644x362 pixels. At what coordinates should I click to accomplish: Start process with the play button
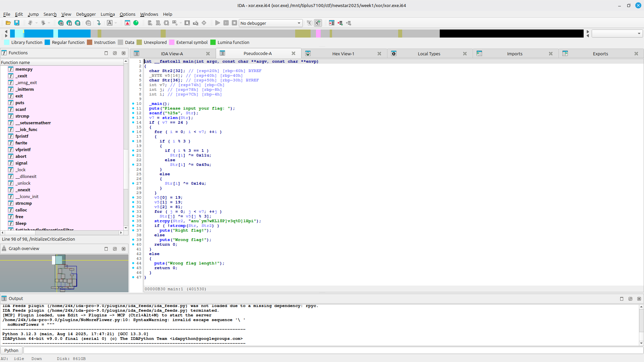coord(218,23)
